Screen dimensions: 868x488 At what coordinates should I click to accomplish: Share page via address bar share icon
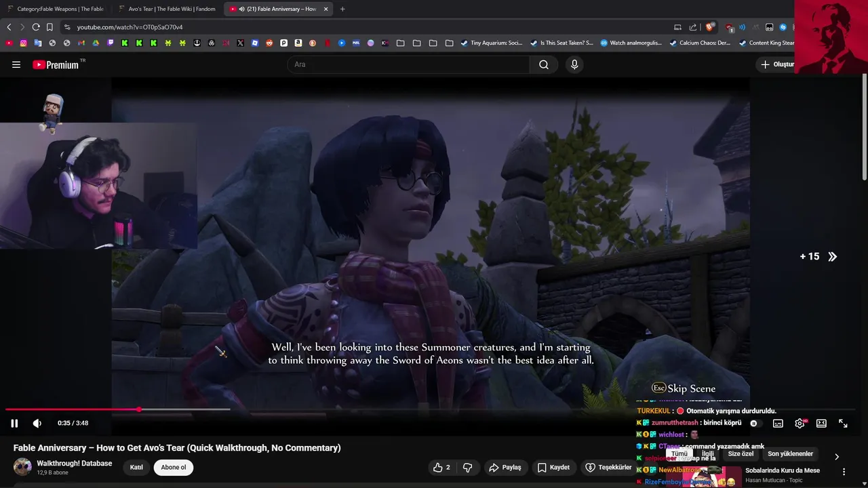(x=693, y=27)
